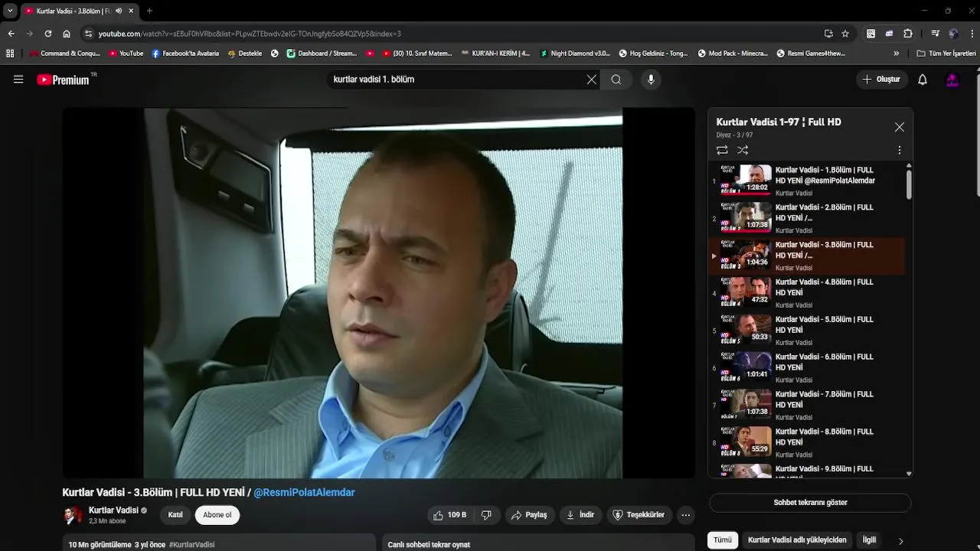Screen dimensions: 980x551
Task: Open Chrome apps grid bookmark
Action: (x=10, y=54)
